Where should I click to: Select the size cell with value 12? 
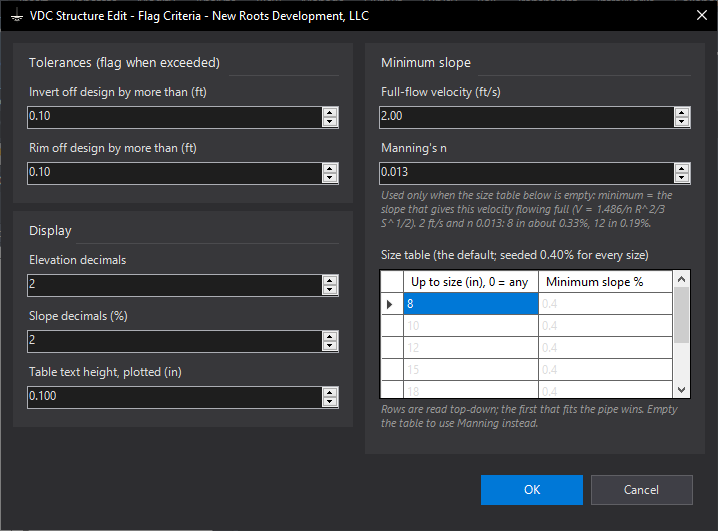pos(471,348)
